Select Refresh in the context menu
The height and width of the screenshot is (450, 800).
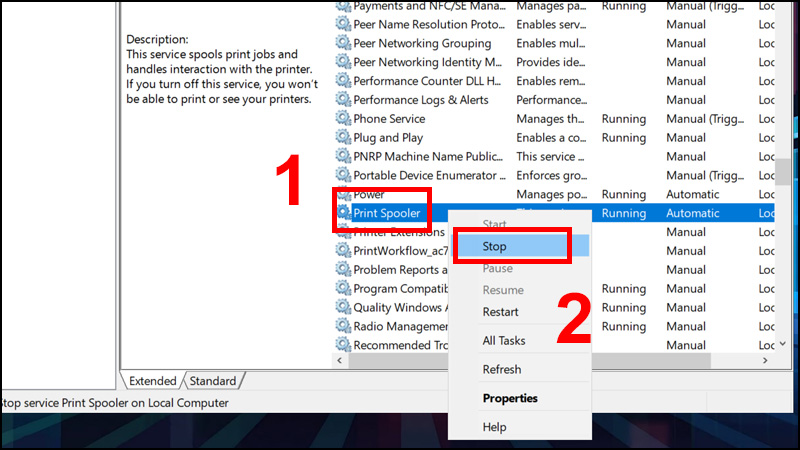[501, 369]
